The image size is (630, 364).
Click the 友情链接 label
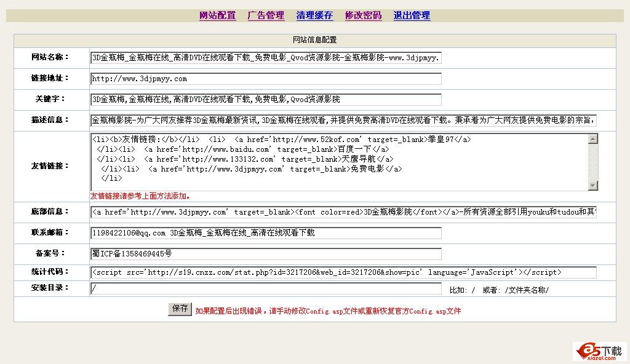[50, 165]
